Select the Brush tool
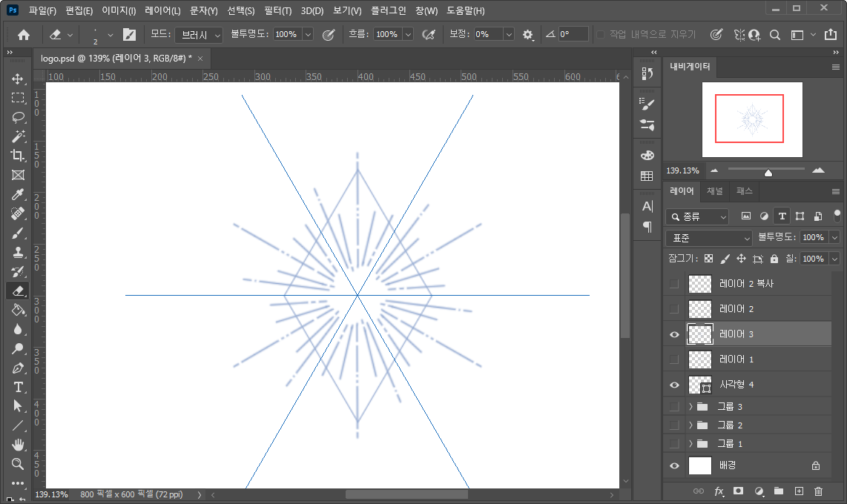The height and width of the screenshot is (504, 847). tap(18, 233)
